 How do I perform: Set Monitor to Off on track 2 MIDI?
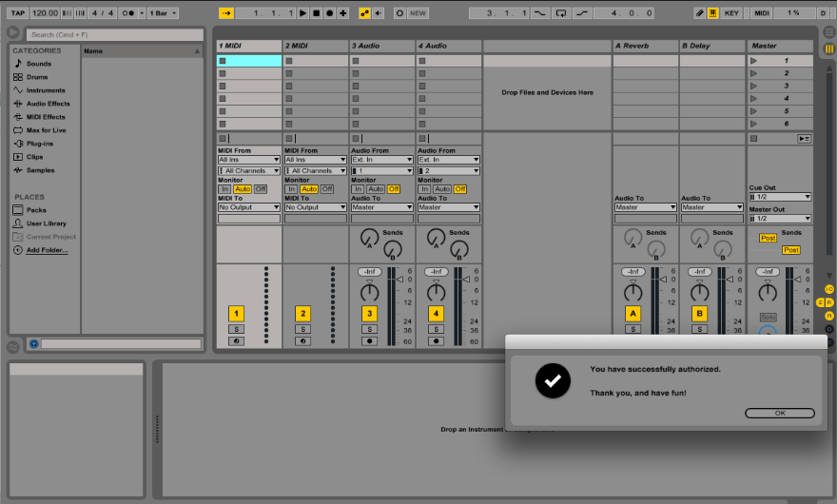[x=327, y=189]
